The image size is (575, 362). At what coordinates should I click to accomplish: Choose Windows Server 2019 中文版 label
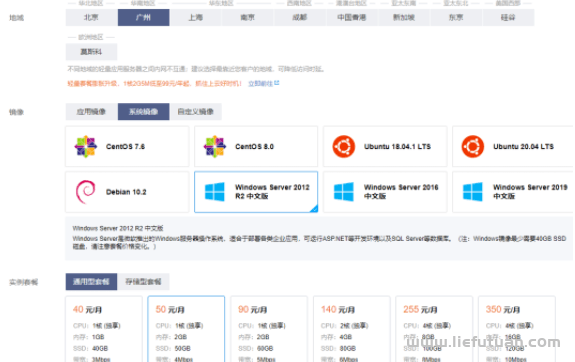530,191
